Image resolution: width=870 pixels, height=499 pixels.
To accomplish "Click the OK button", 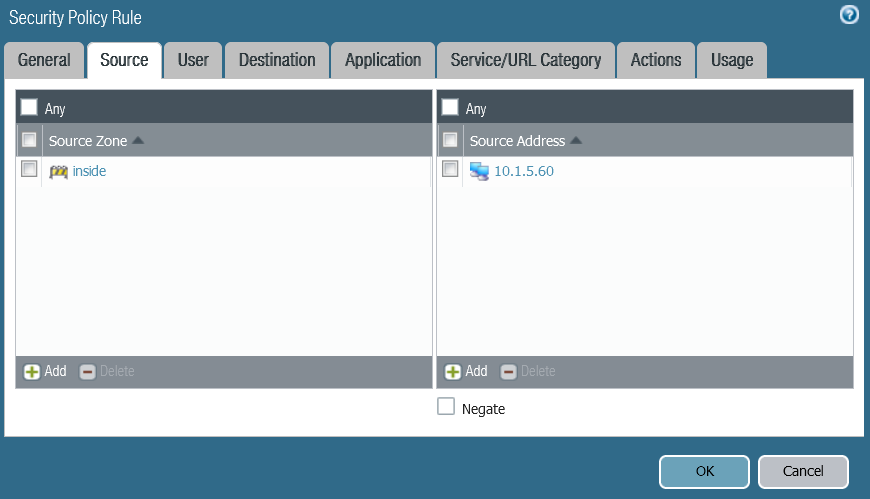I will [x=704, y=471].
